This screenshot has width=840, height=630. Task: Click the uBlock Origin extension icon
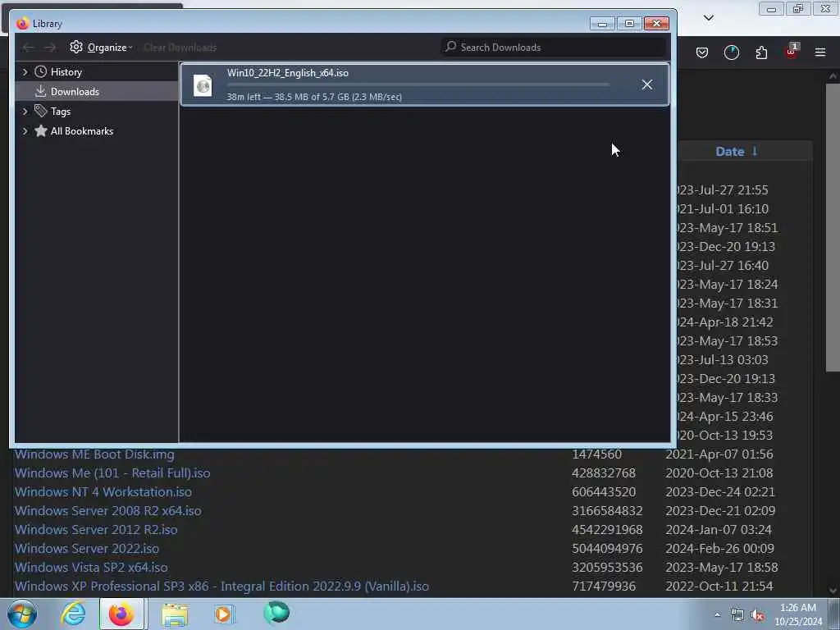point(792,52)
